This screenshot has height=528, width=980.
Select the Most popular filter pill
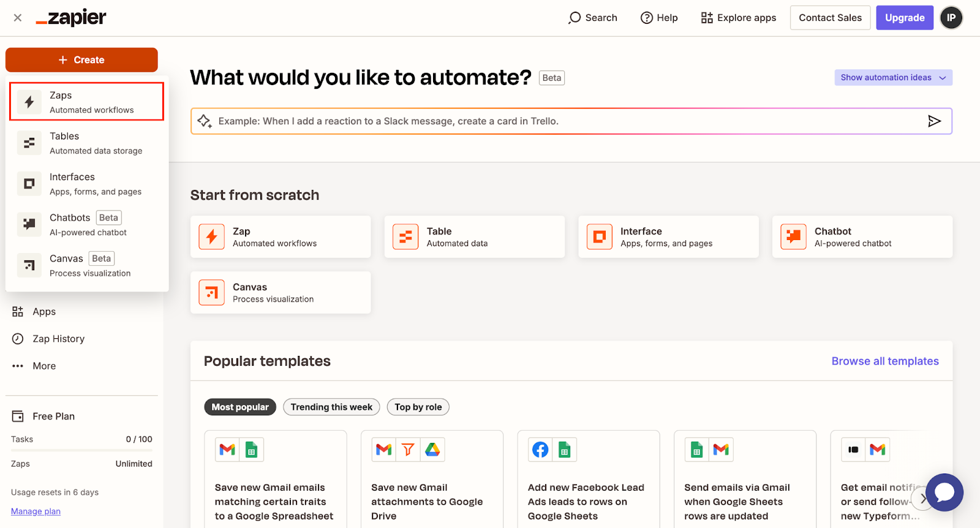pos(240,407)
